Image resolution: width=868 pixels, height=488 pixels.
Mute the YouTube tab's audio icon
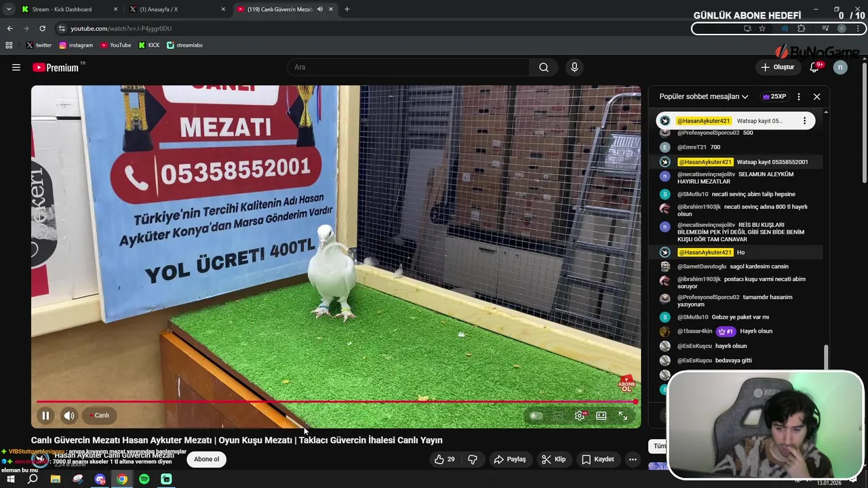click(x=319, y=9)
